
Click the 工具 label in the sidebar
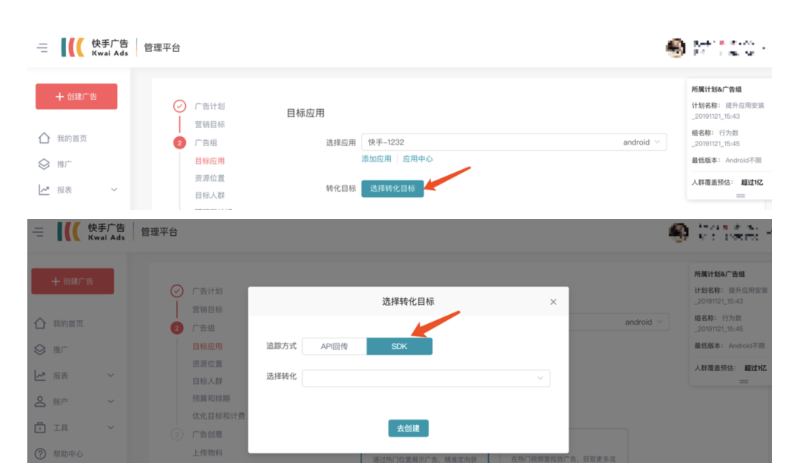[60, 428]
